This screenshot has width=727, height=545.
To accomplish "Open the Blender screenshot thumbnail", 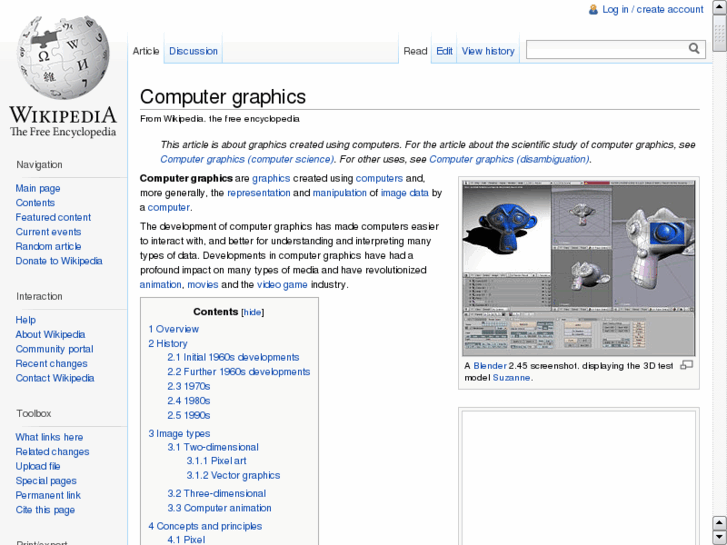I will [x=579, y=268].
